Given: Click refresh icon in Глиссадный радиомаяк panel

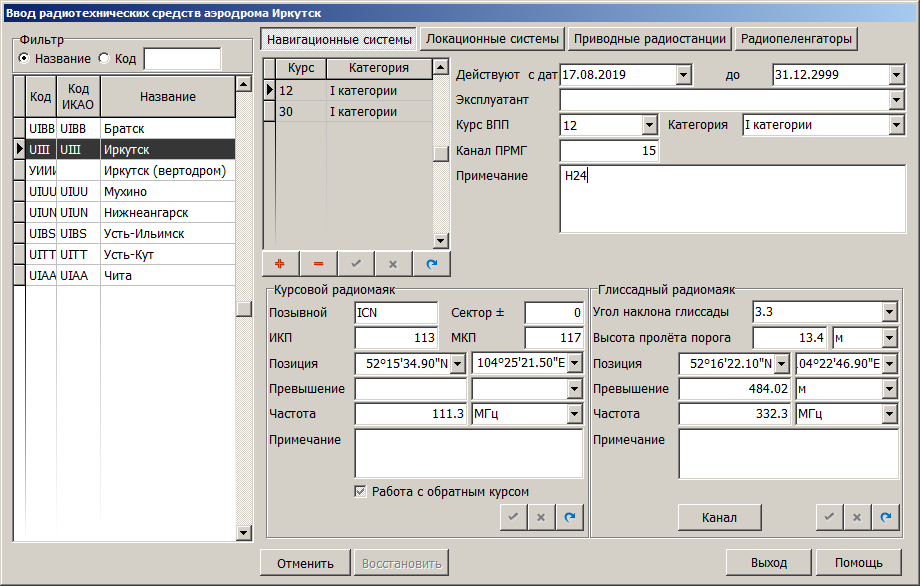Looking at the screenshot, I should [884, 517].
